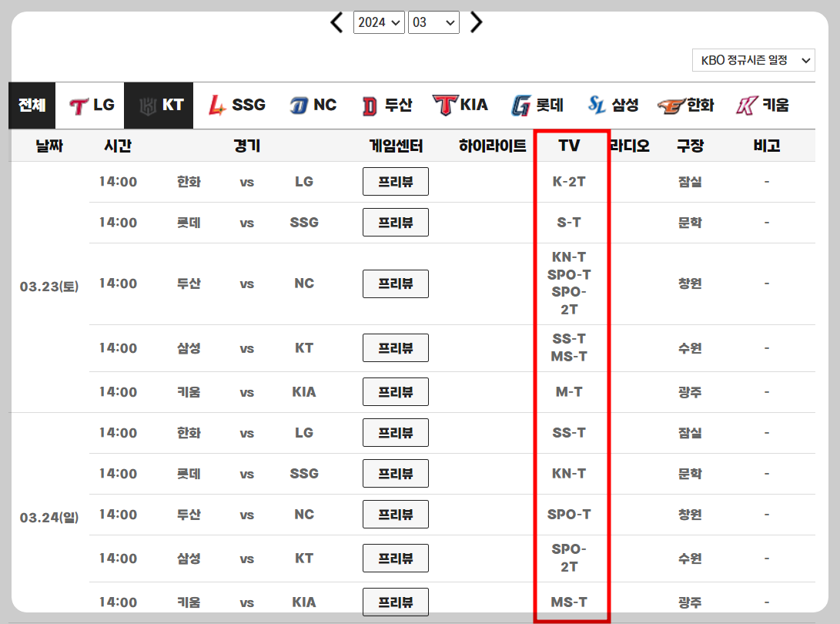Viewport: 840px width, 624px height.
Task: Open 프리뷰 for 03.24 두산 vs NC
Action: tap(395, 514)
